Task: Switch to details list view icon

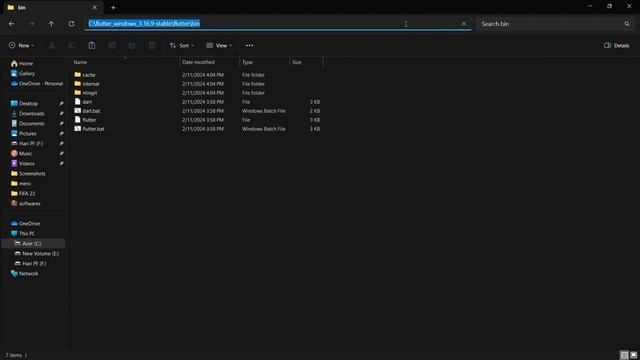Action: coord(624,355)
